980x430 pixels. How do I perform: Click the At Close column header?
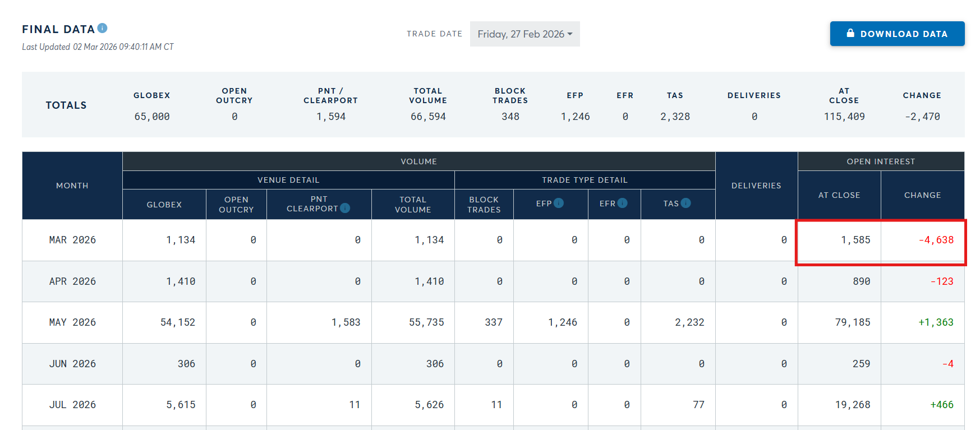click(839, 195)
